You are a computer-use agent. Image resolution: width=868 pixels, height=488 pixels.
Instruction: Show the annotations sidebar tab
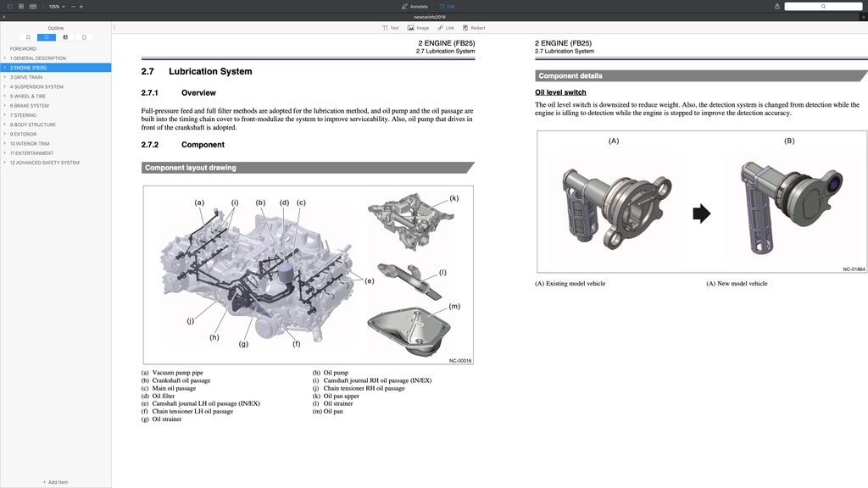point(65,37)
